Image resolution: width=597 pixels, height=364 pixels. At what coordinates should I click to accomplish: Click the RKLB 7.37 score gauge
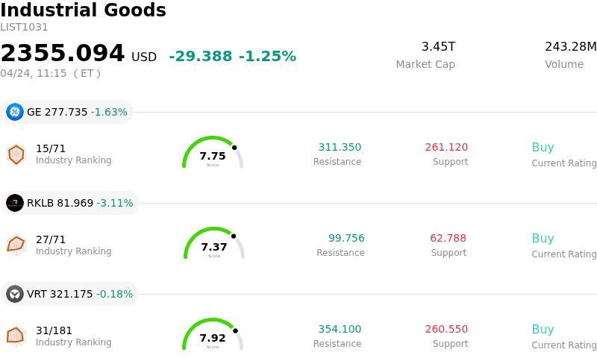[214, 245]
